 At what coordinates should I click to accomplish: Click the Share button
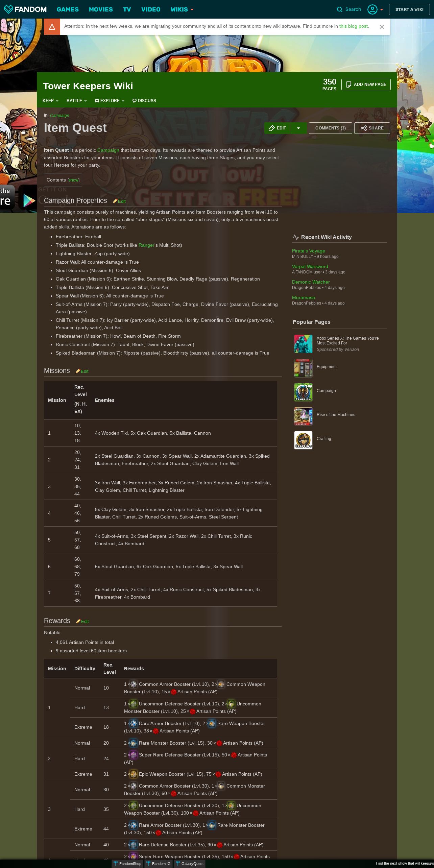coord(372,128)
